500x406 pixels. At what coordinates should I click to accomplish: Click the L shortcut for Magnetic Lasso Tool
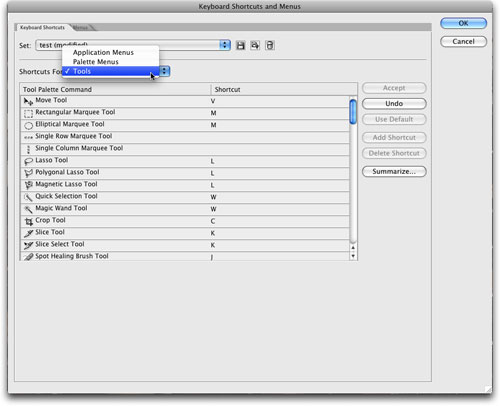[212, 185]
